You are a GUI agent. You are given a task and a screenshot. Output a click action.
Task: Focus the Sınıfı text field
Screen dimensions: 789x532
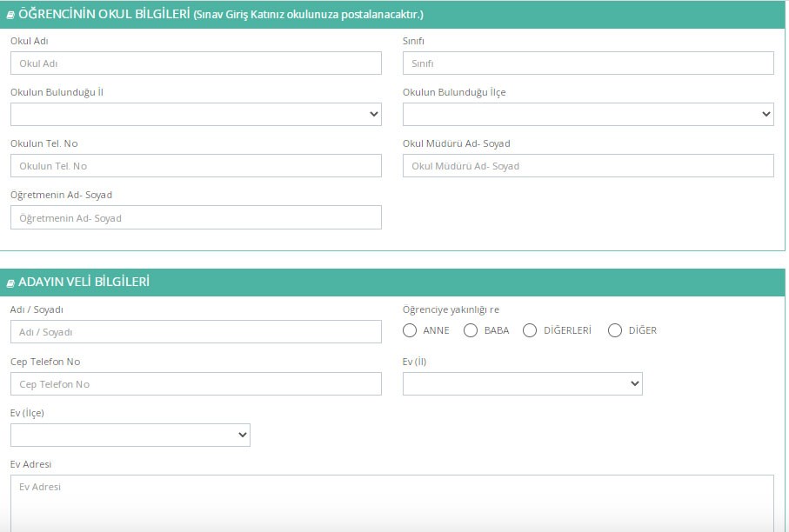[588, 63]
